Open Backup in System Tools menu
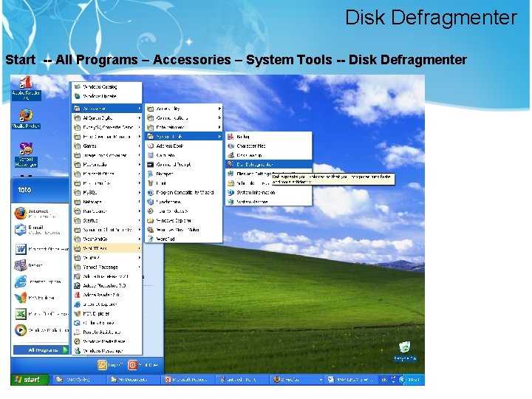The width and height of the screenshot is (532, 399). pyautogui.click(x=268, y=137)
